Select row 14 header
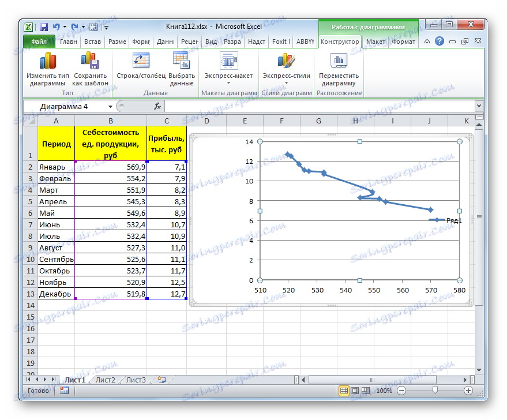The height and width of the screenshot is (420, 507). tap(31, 305)
